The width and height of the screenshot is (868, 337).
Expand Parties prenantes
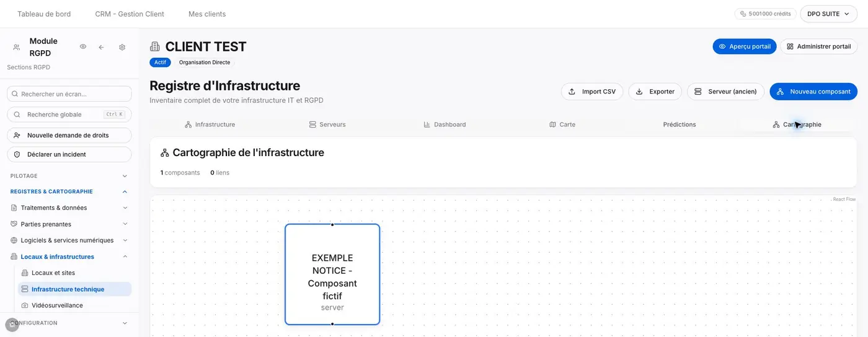pyautogui.click(x=69, y=224)
